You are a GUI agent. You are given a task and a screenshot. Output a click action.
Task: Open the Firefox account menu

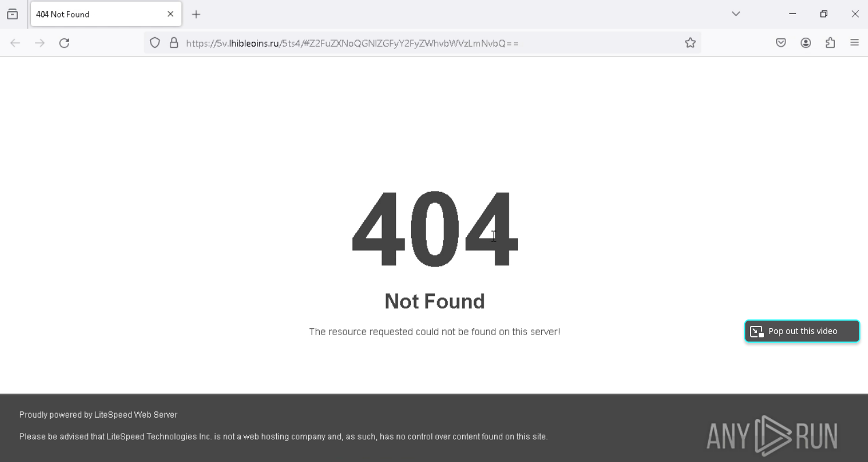[806, 43]
